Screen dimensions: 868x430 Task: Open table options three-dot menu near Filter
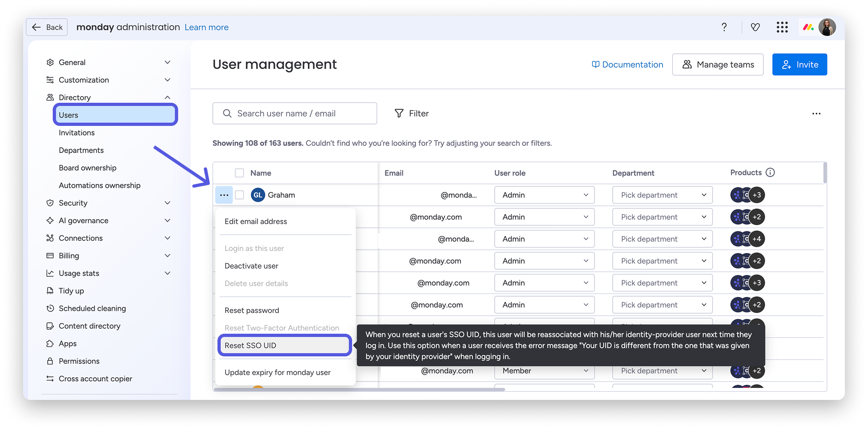[816, 113]
